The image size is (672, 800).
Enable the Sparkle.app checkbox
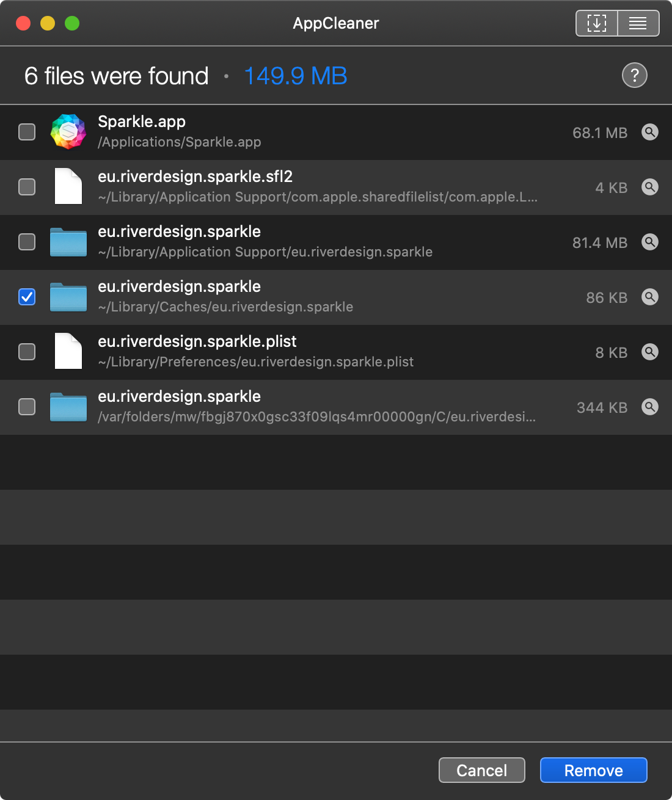click(x=27, y=132)
